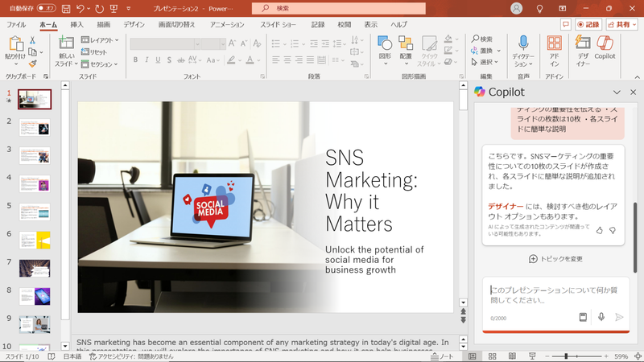This screenshot has height=362, width=644.
Task: Toggle Bold formatting in the Font group
Action: [x=136, y=60]
